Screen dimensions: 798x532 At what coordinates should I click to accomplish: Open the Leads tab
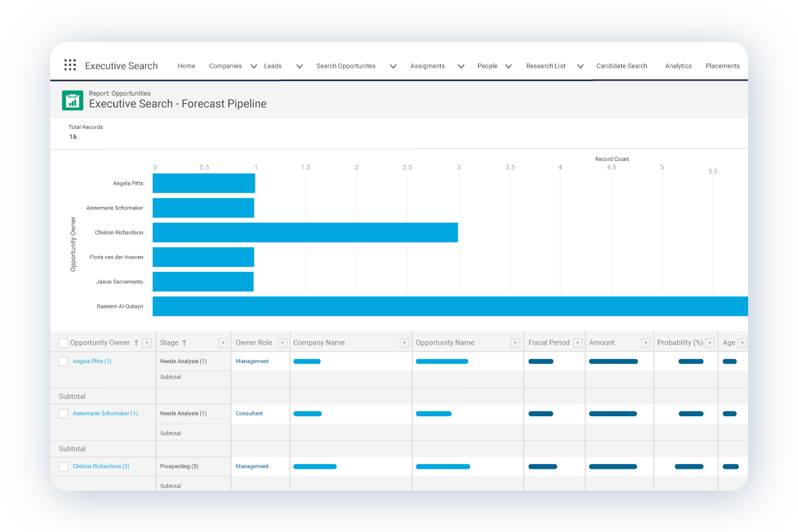(273, 66)
